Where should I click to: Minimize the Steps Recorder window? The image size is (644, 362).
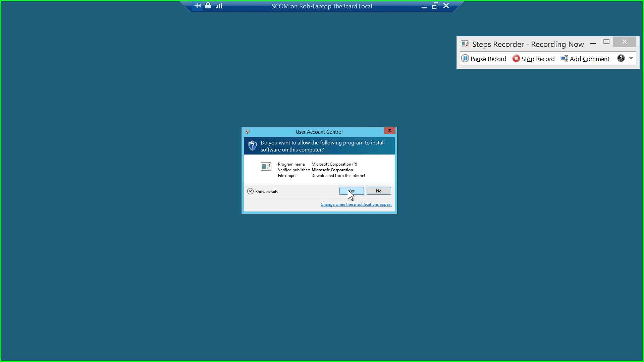click(x=593, y=43)
